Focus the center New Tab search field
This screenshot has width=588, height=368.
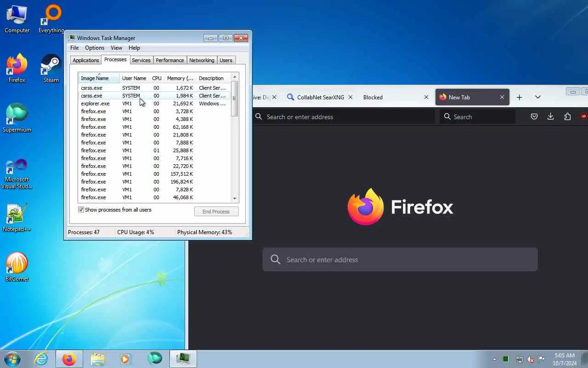(400, 259)
